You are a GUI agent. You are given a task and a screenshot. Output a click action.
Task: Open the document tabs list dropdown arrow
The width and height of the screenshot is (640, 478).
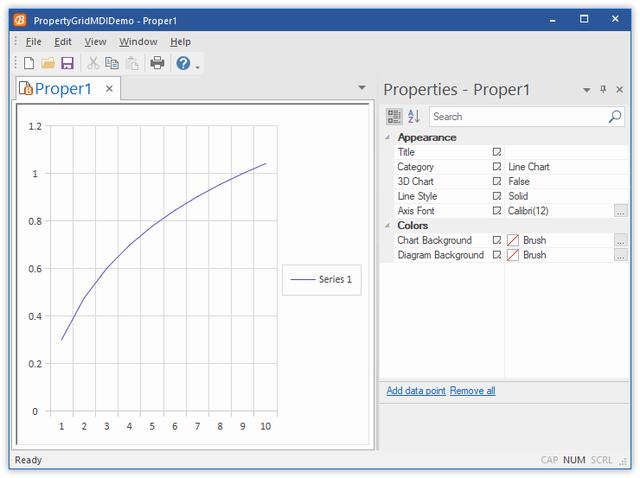[x=362, y=88]
